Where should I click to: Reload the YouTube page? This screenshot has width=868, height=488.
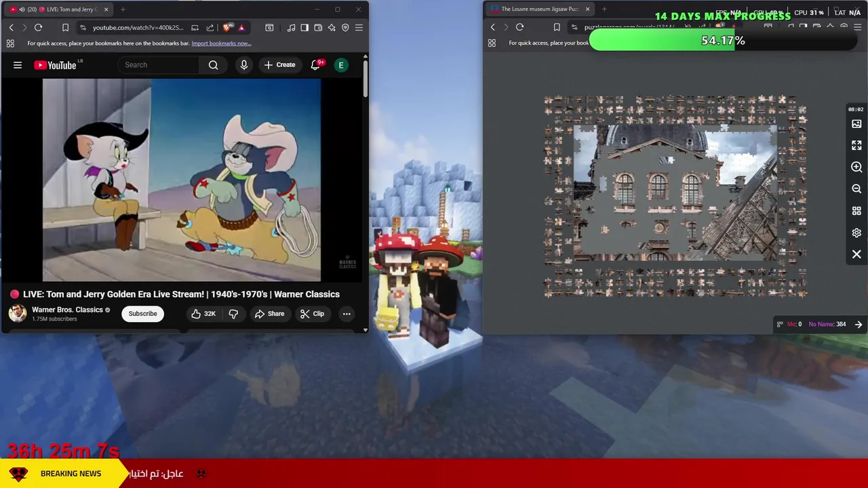[38, 28]
